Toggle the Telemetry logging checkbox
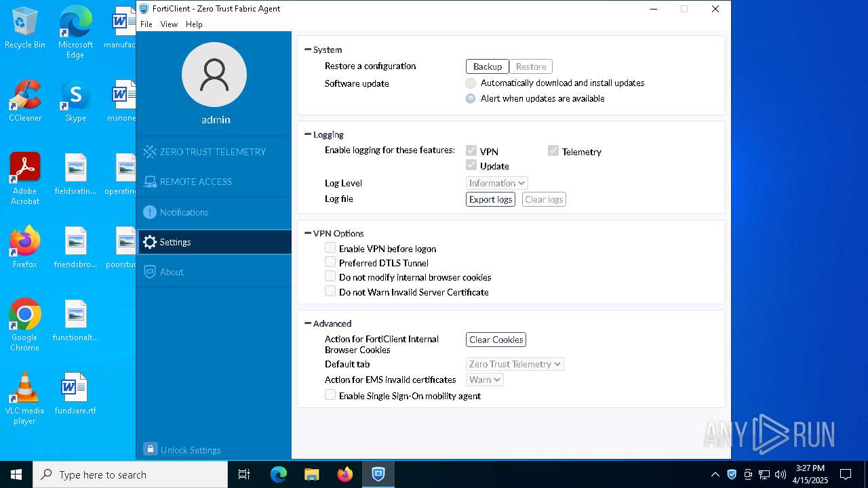 tap(553, 150)
